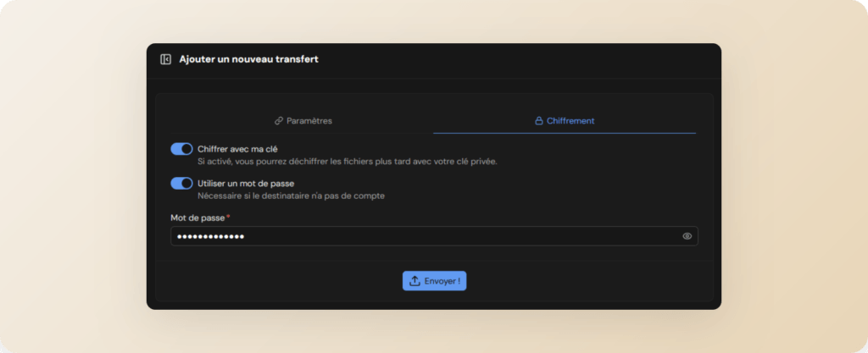Click the 'Nécessaire si le destinataire' description
Viewport: 868px width, 353px height.
click(291, 196)
